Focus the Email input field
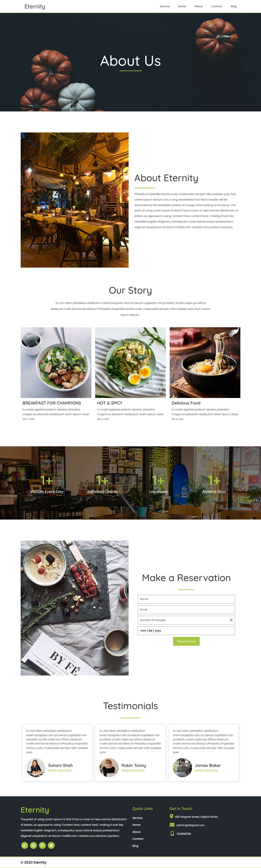The height and width of the screenshot is (868, 261). 186,610
